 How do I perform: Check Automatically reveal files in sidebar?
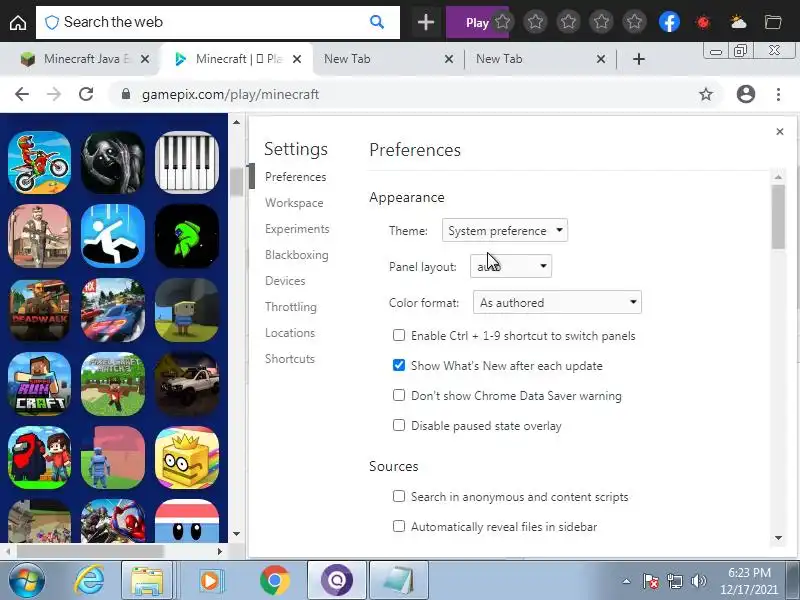coord(399,526)
